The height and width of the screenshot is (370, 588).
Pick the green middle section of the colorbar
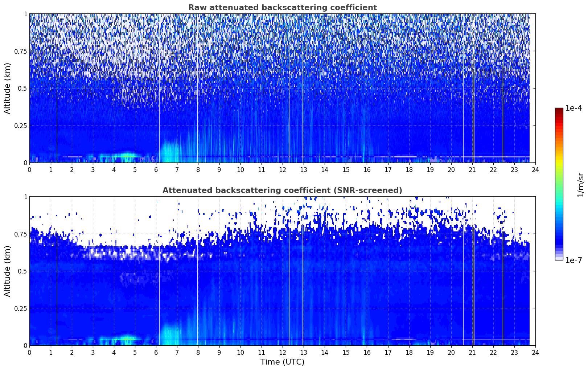point(559,181)
